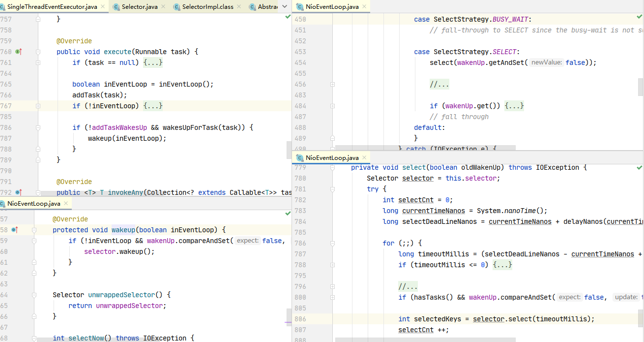Close the SelectorImpl.class tab
This screenshot has width=644, height=342.
pos(239,7)
